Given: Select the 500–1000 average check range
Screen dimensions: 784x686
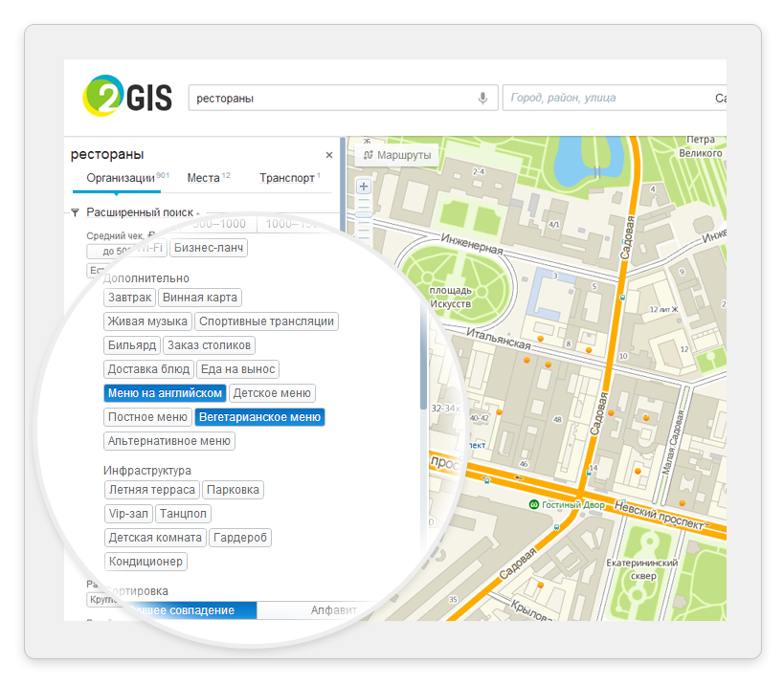Looking at the screenshot, I should point(219,224).
